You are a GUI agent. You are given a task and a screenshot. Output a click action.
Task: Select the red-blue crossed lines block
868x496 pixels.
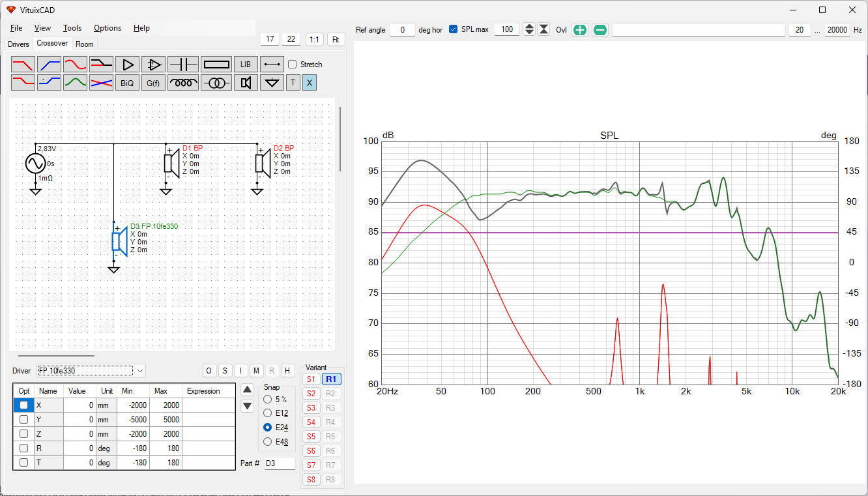click(102, 83)
